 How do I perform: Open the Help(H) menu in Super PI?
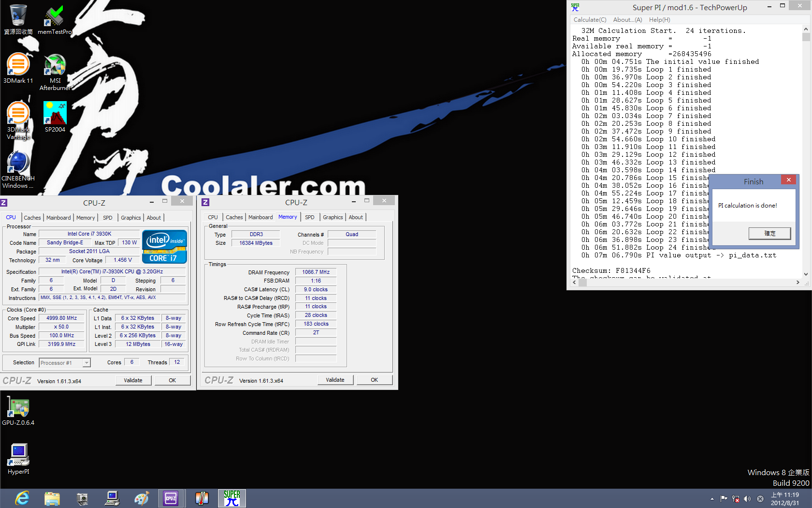pos(659,20)
